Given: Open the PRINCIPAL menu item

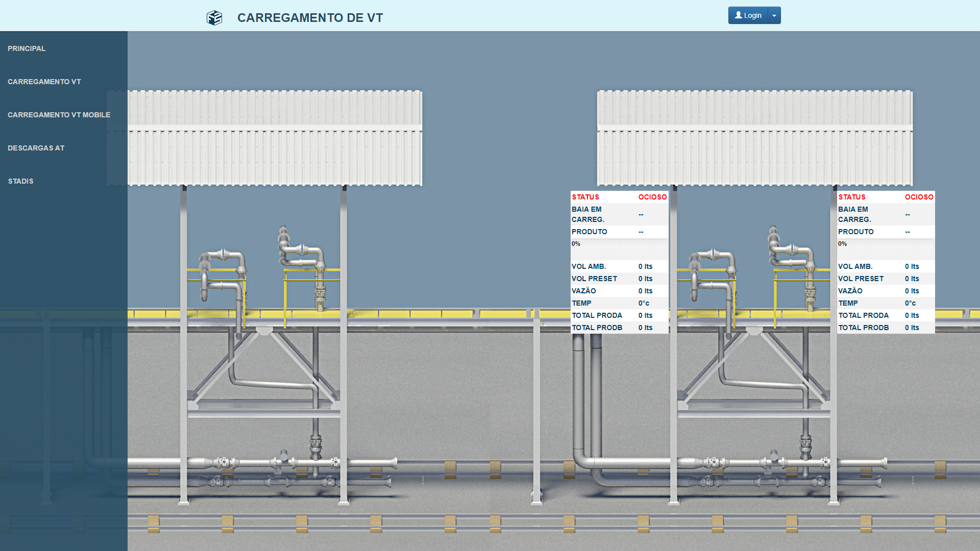Looking at the screenshot, I should point(27,48).
